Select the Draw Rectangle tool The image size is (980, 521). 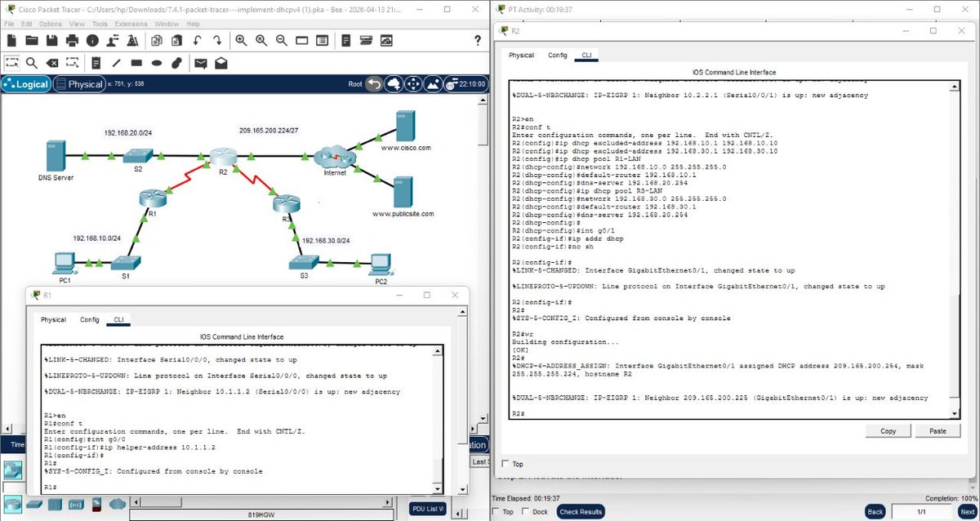[x=136, y=62]
